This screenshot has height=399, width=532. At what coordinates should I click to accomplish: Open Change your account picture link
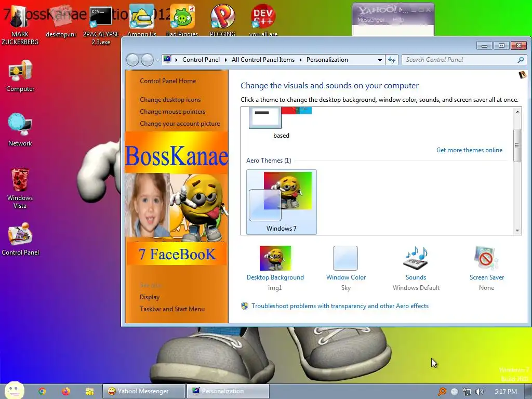[x=180, y=124]
